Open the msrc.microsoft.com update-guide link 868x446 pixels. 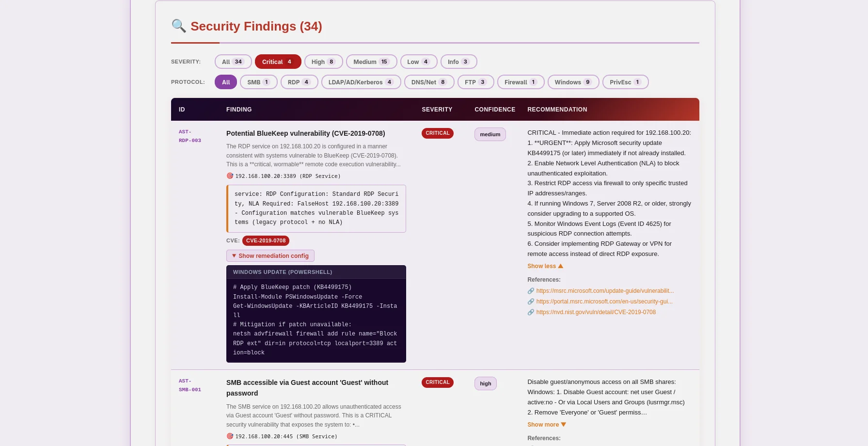tap(605, 291)
